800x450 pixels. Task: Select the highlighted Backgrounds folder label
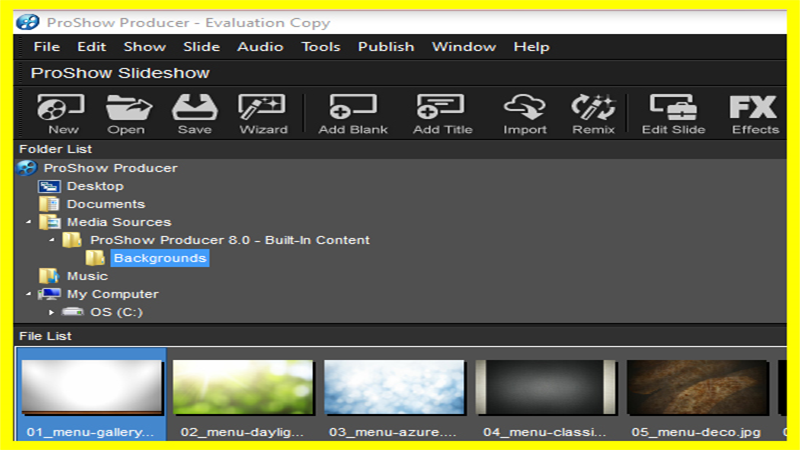pyautogui.click(x=160, y=258)
